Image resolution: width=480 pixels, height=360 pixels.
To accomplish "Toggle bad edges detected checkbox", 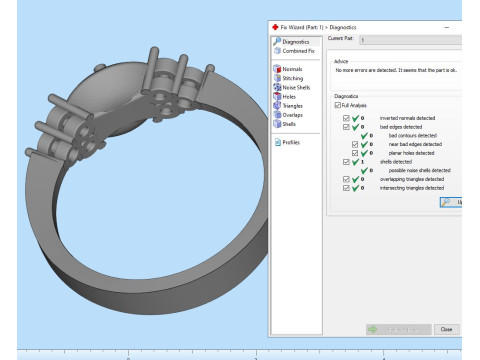I will (x=346, y=127).
